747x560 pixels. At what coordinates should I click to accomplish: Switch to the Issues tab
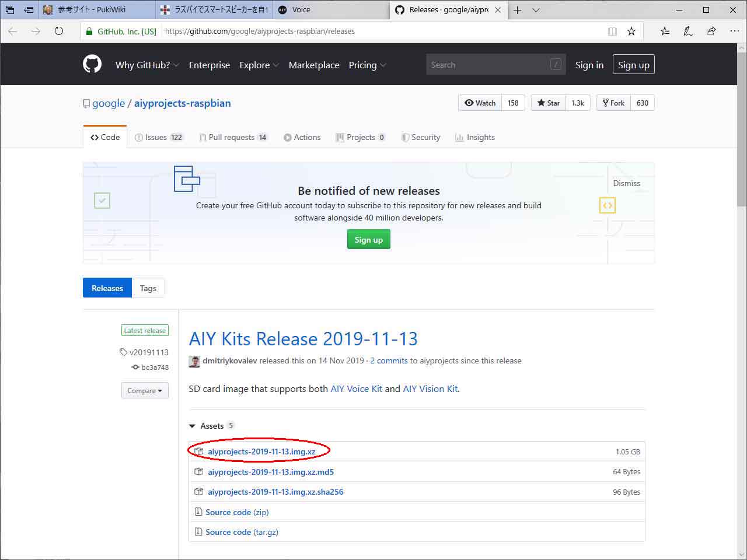pyautogui.click(x=159, y=137)
